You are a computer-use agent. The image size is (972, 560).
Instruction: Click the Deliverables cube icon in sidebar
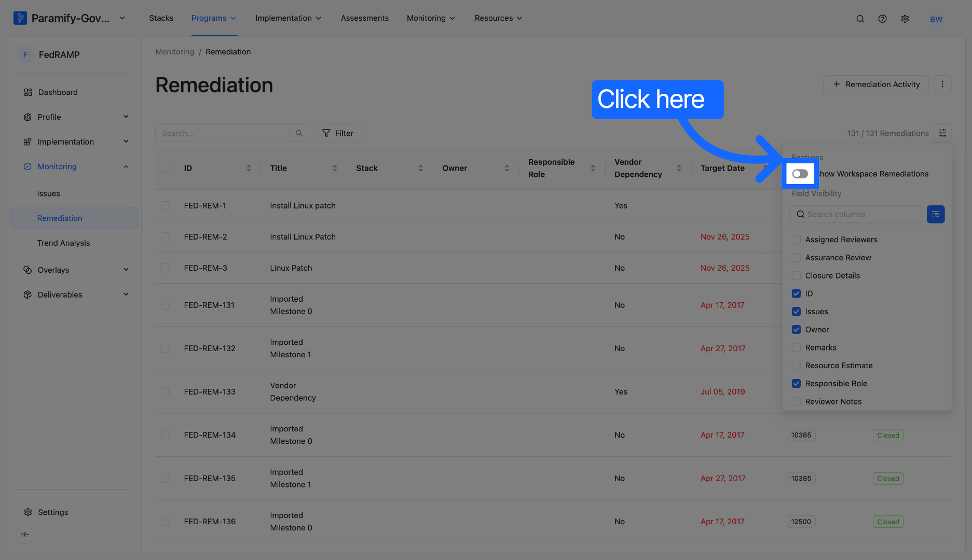[x=28, y=295]
